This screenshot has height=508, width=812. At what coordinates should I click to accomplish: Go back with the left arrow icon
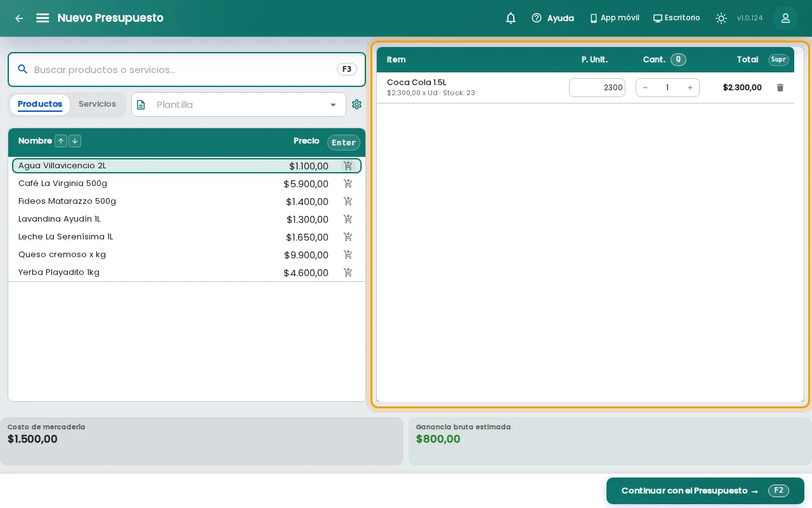pos(19,18)
